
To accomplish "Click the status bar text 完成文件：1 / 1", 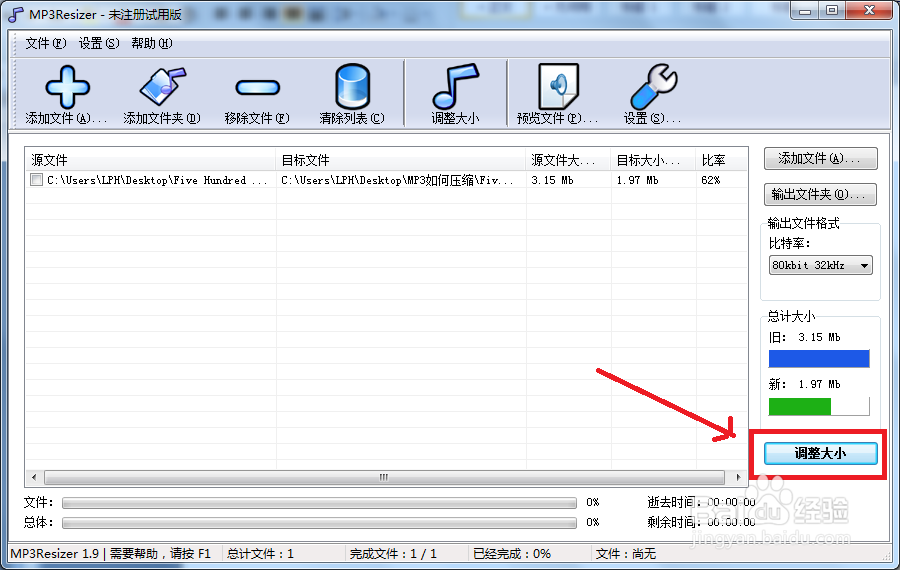I will tap(393, 554).
